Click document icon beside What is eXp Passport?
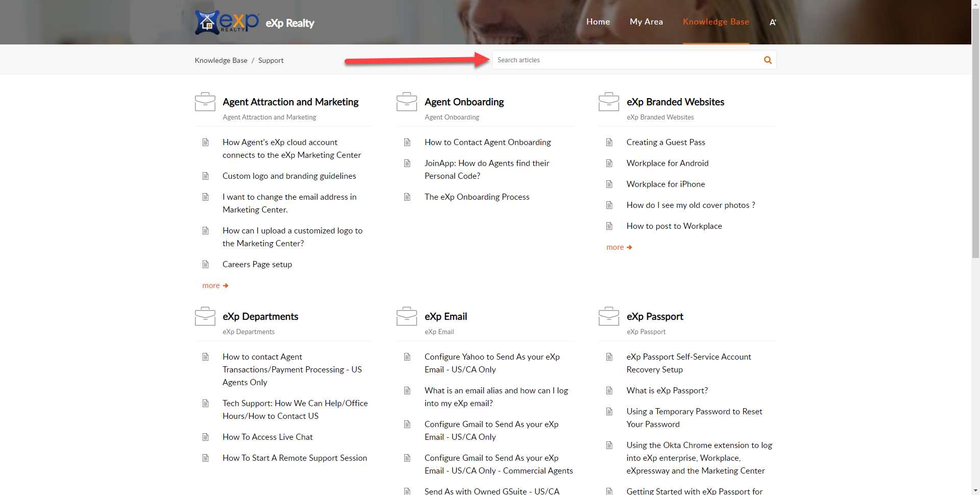This screenshot has height=495, width=980. (x=609, y=390)
